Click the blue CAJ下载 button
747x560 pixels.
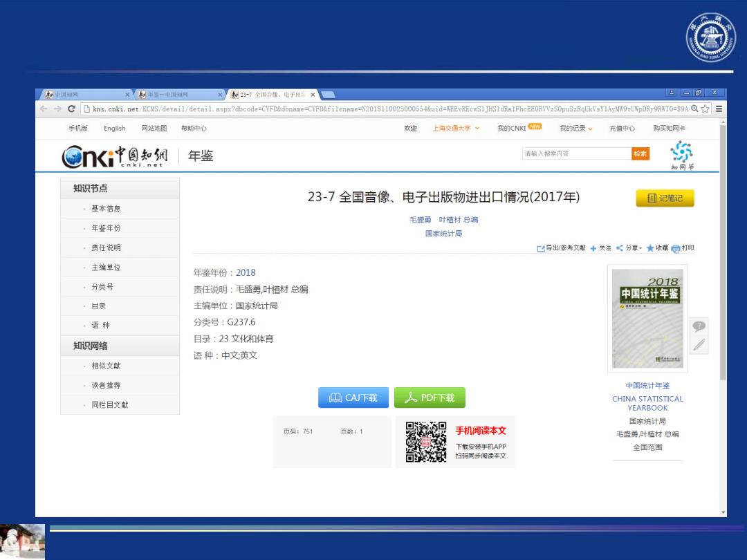[353, 398]
